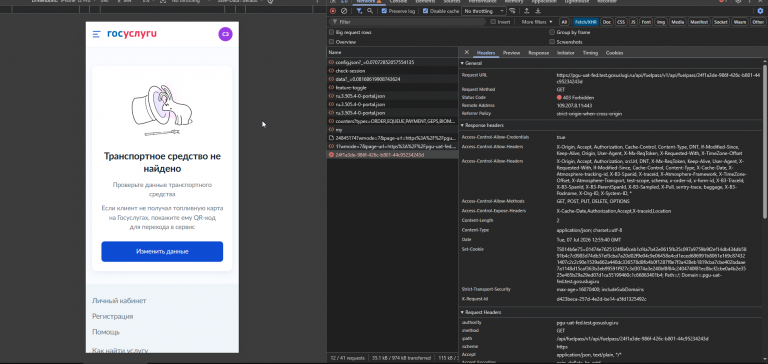Click the Госуслуги logo
768x364 pixels.
pos(132,34)
